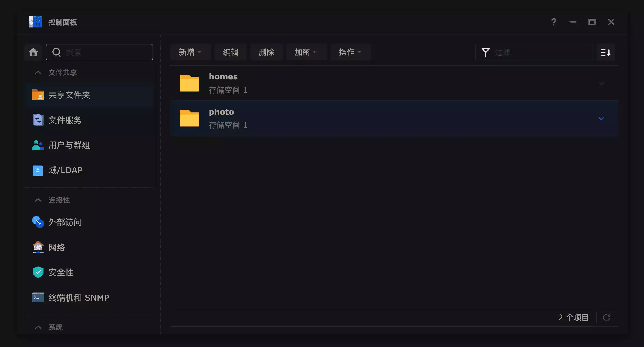Collapse the 文件共享 section

coord(38,73)
